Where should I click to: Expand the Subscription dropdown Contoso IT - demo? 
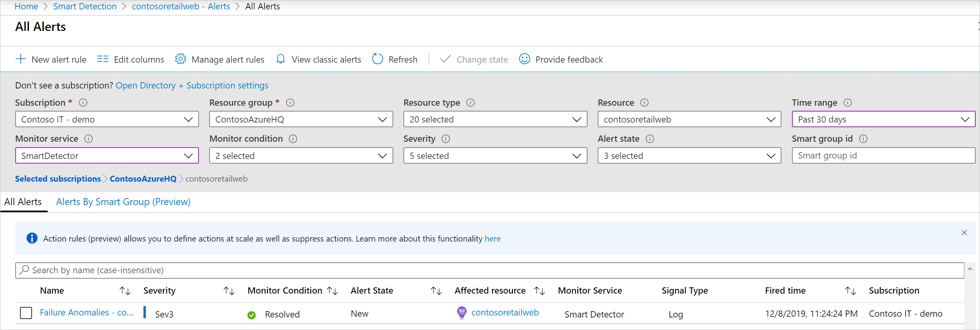click(x=107, y=119)
